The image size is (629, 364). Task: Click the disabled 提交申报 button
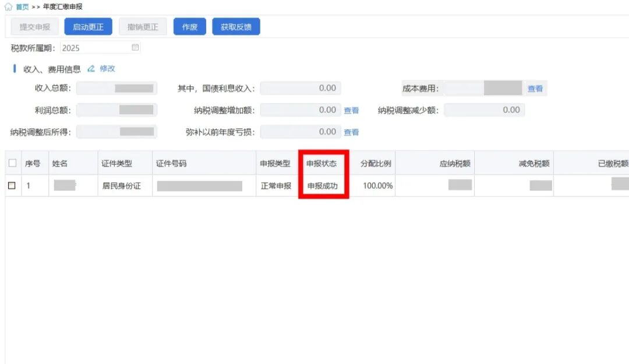pyautogui.click(x=35, y=27)
